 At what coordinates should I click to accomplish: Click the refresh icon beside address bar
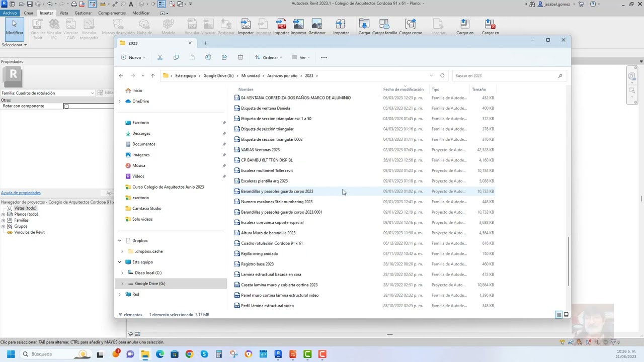[442, 75]
